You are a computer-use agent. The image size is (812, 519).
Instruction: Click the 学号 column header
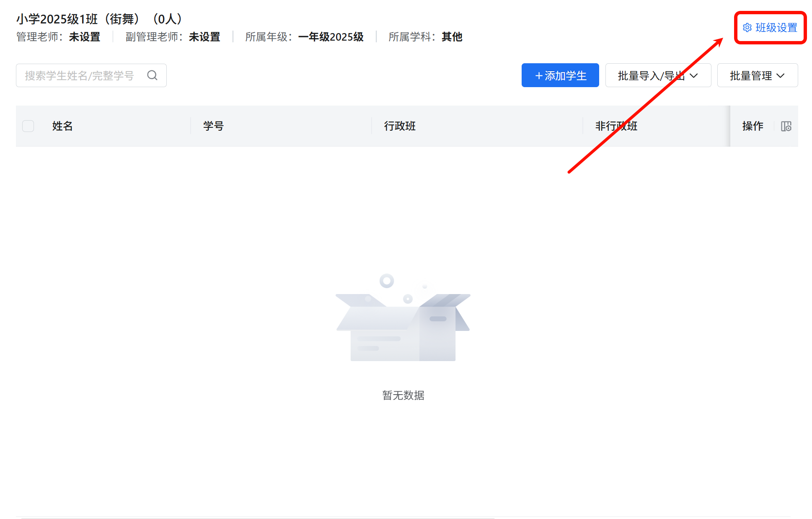213,126
